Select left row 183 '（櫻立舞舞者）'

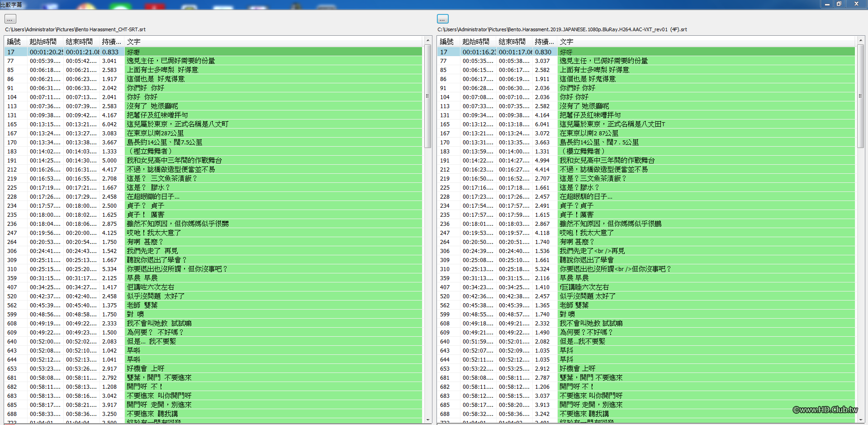[213, 151]
